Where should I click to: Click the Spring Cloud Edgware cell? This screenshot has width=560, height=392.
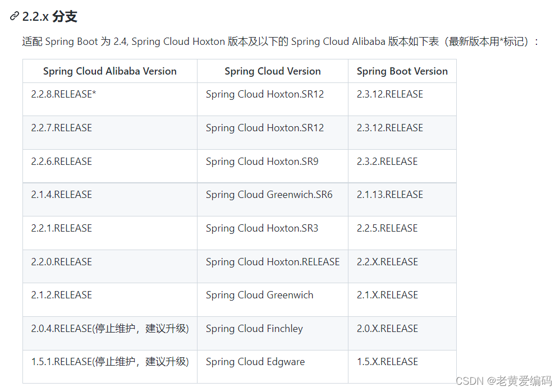pyautogui.click(x=273, y=367)
